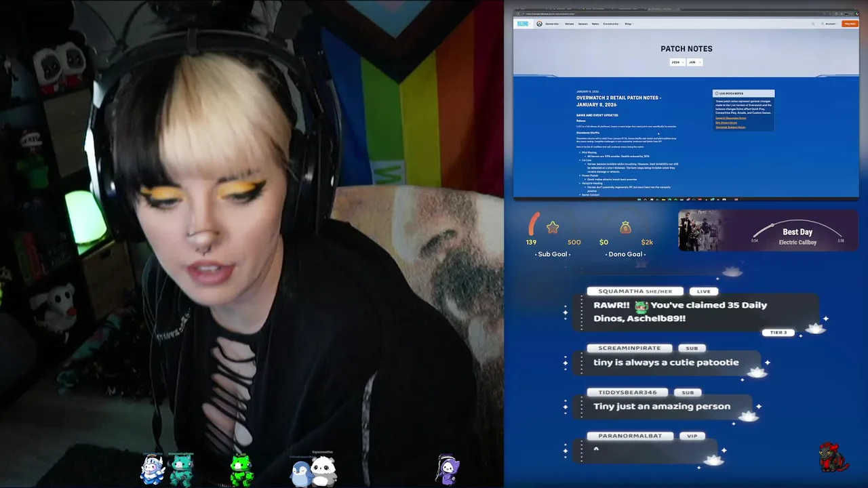Click the green frog stream avatar
868x488 pixels.
241,470
